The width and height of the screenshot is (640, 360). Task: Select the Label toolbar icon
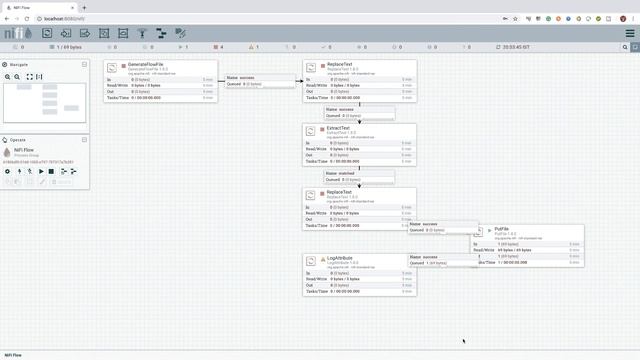(180, 33)
